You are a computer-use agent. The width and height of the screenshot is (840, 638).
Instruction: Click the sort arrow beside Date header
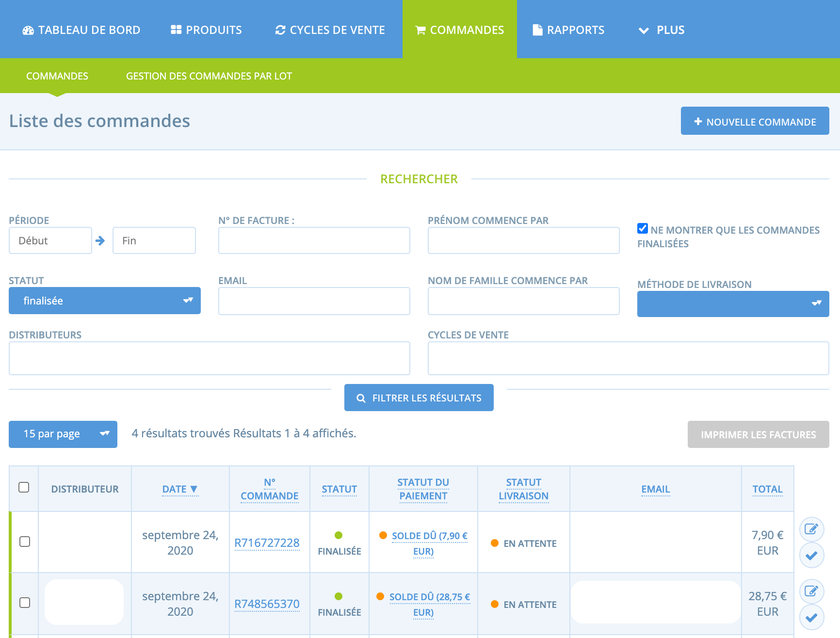[194, 489]
